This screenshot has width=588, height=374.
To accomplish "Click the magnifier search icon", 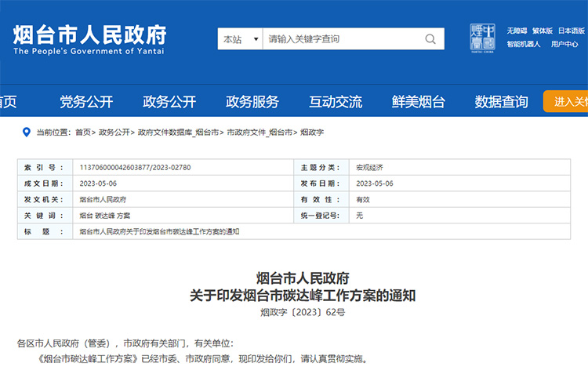I will pyautogui.click(x=430, y=39).
